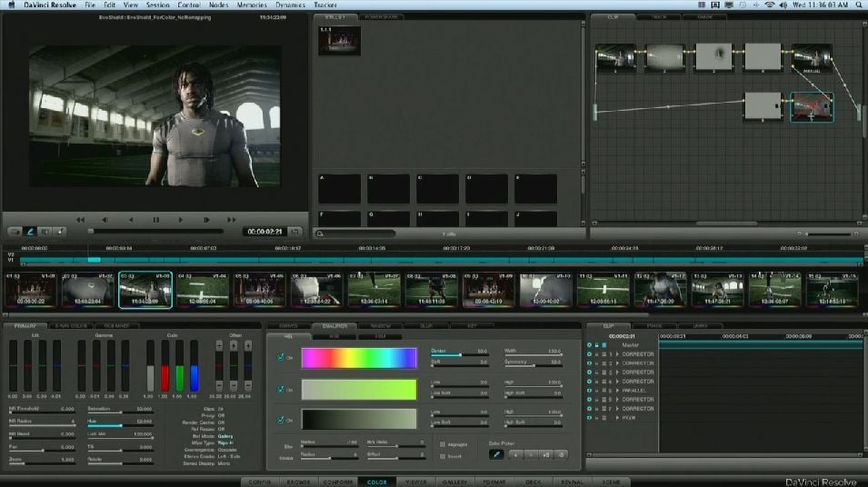Expand the Corrector 6 keyframe row
This screenshot has height=487, width=868.
tap(617, 400)
